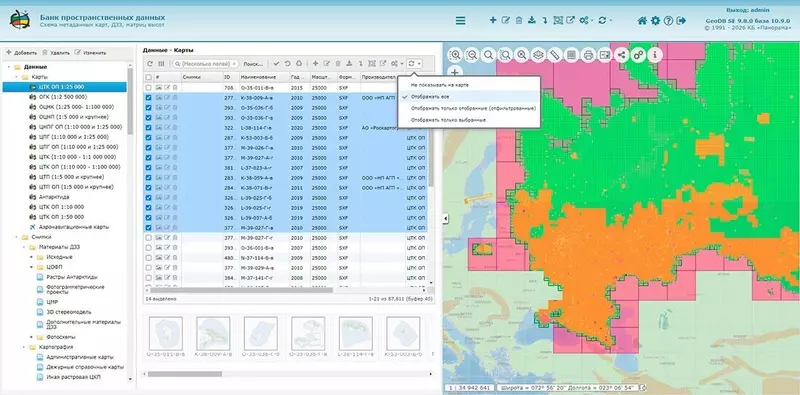Open the header refresh dropdown arrow

tap(611, 20)
